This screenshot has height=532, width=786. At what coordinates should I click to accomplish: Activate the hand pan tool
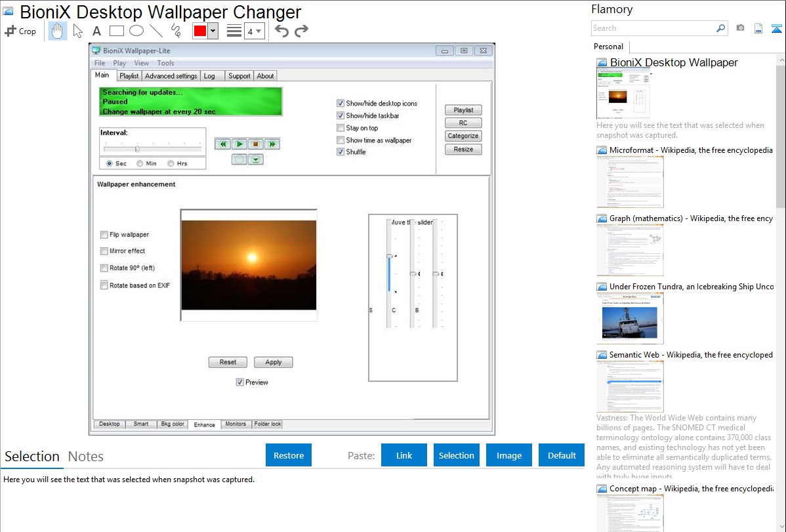click(x=57, y=31)
